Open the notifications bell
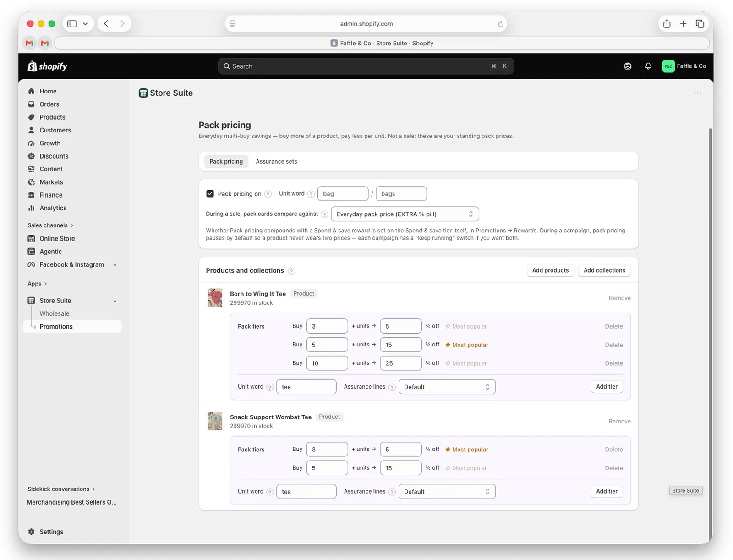The height and width of the screenshot is (560, 733). click(648, 66)
